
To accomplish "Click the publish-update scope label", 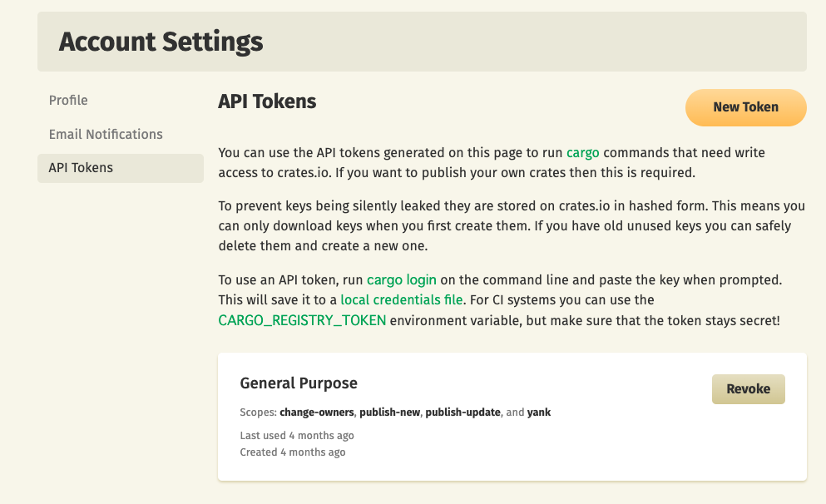I will click(x=463, y=413).
